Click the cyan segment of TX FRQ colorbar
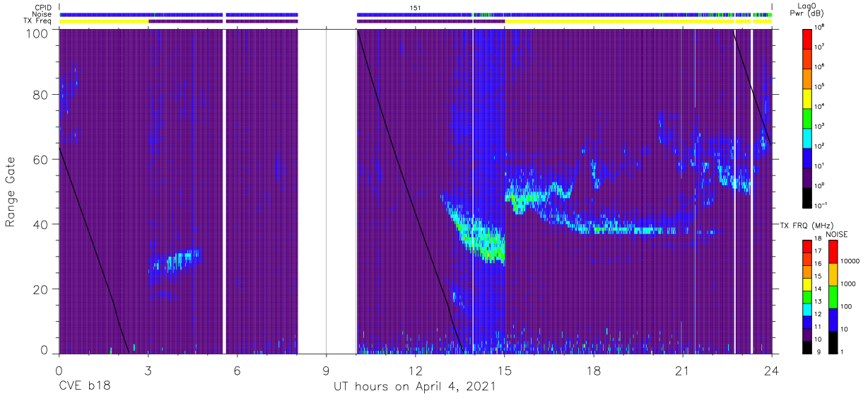 (x=808, y=309)
